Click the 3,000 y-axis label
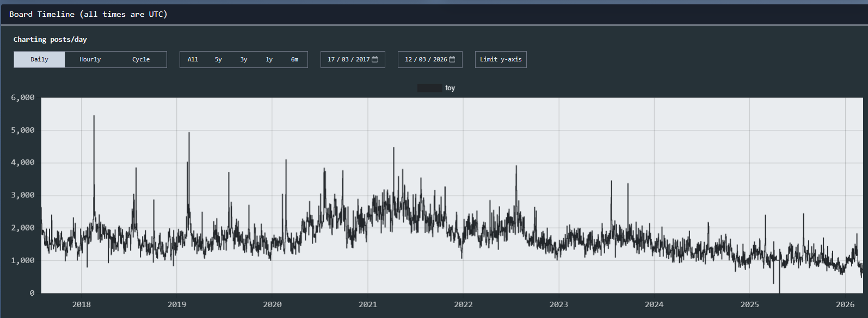Image resolution: width=868 pixels, height=318 pixels. coord(23,195)
